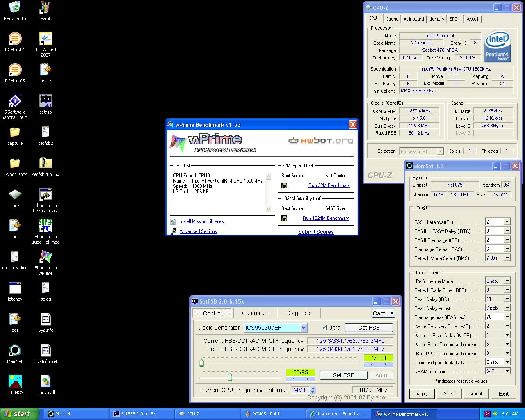Open the Recycle Bin desktop icon
This screenshot has width=525, height=420.
coord(15,11)
